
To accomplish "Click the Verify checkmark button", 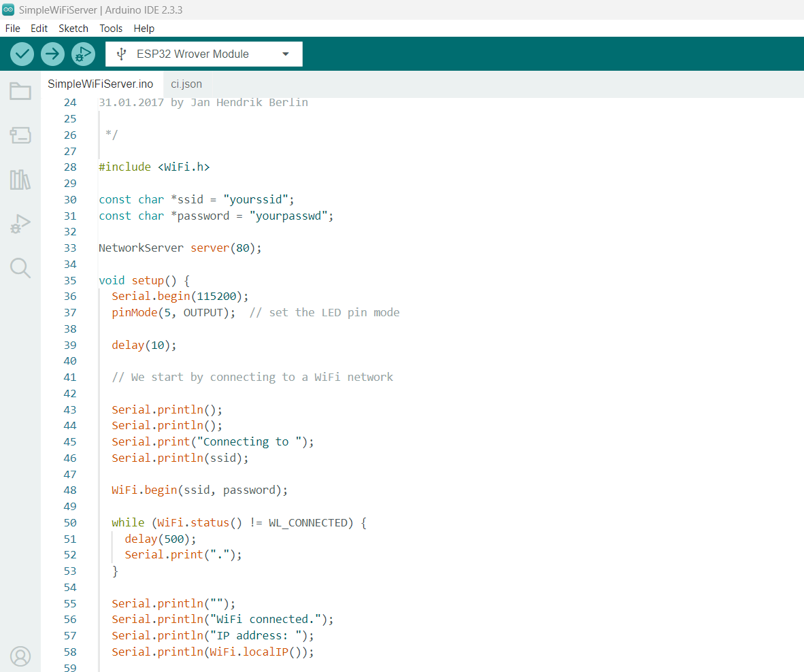I will pos(22,54).
